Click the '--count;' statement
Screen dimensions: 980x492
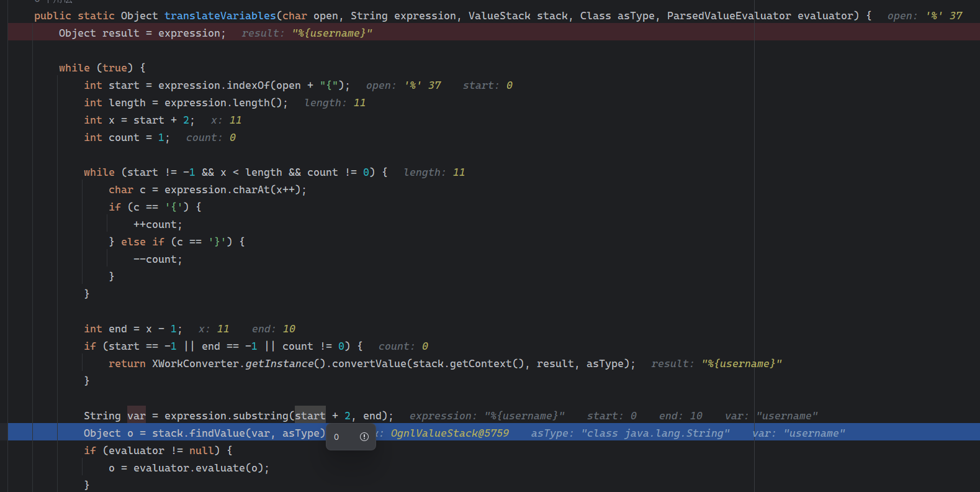[x=158, y=259]
